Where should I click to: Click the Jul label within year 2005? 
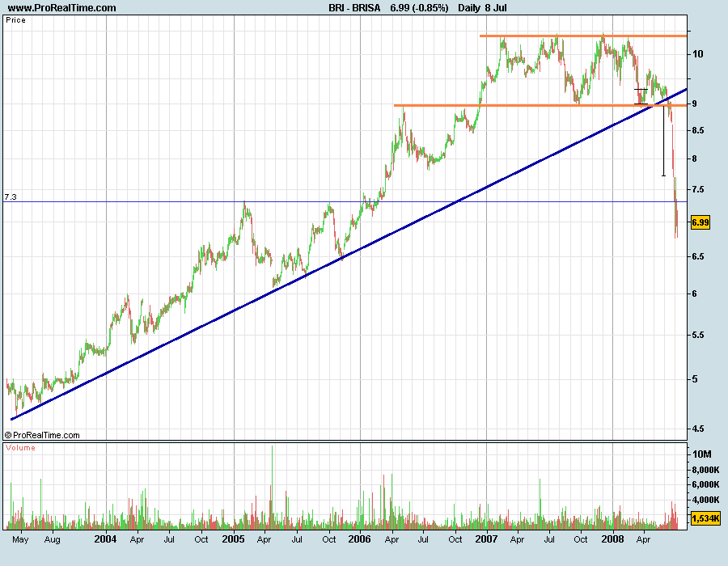pos(297,539)
